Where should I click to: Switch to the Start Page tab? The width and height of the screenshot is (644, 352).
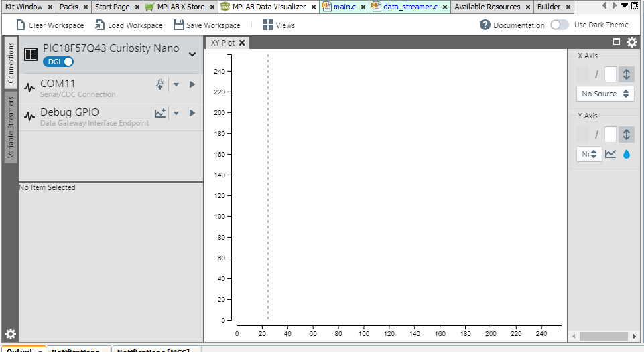click(x=112, y=7)
